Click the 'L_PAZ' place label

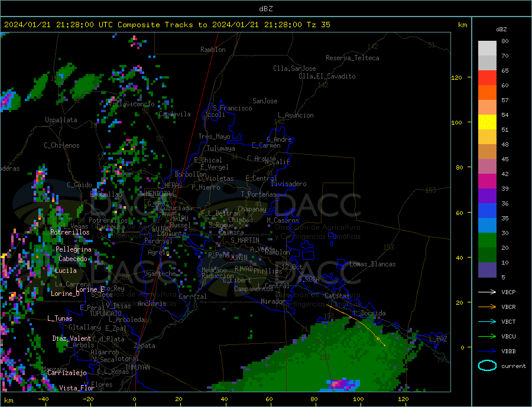(x=439, y=339)
